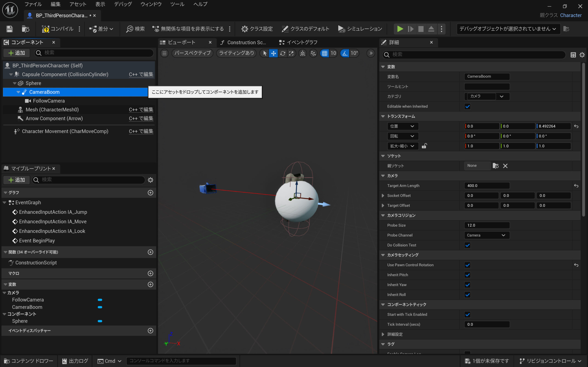Disable Editable when Inherited checkbox

[467, 106]
